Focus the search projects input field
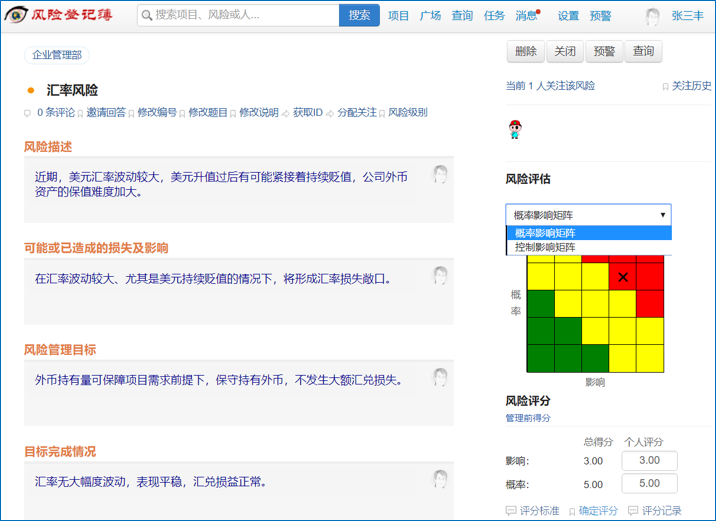This screenshot has width=716, height=521. (x=238, y=15)
